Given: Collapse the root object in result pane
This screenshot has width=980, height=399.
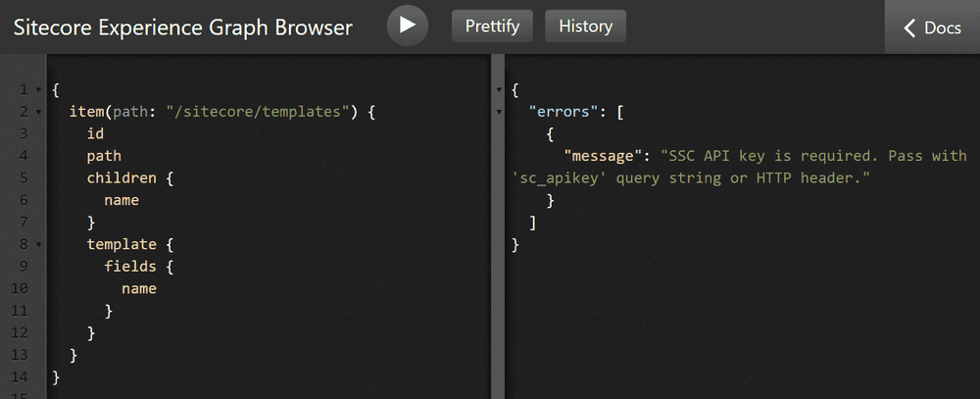Looking at the screenshot, I should point(499,90).
